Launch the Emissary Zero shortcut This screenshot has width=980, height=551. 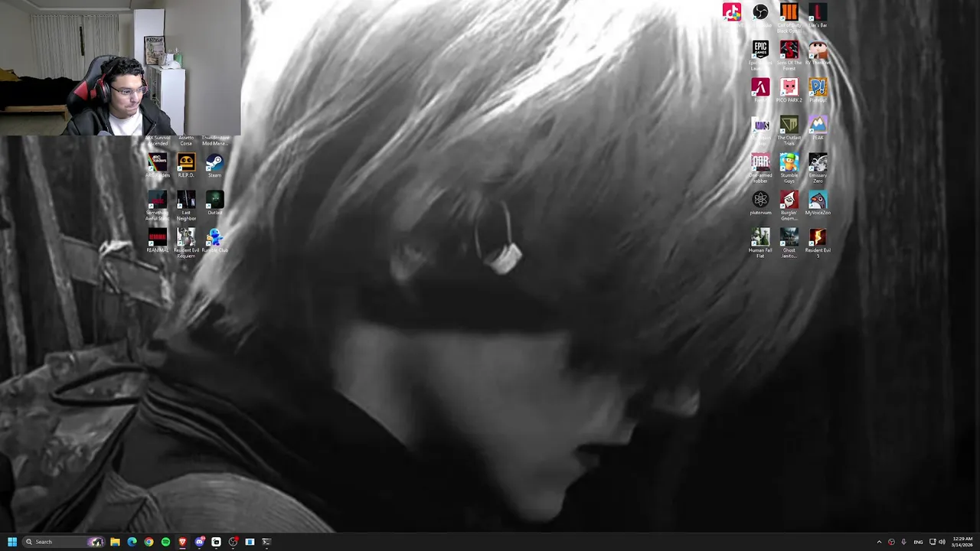pos(818,168)
